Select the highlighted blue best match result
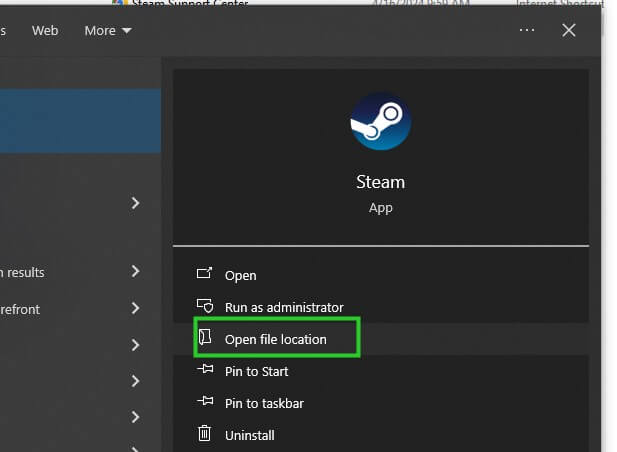 [x=80, y=120]
